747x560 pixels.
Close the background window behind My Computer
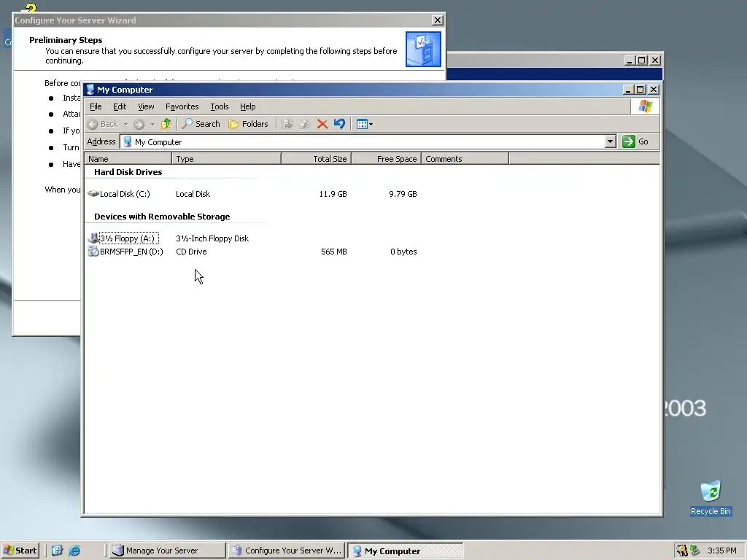(656, 61)
